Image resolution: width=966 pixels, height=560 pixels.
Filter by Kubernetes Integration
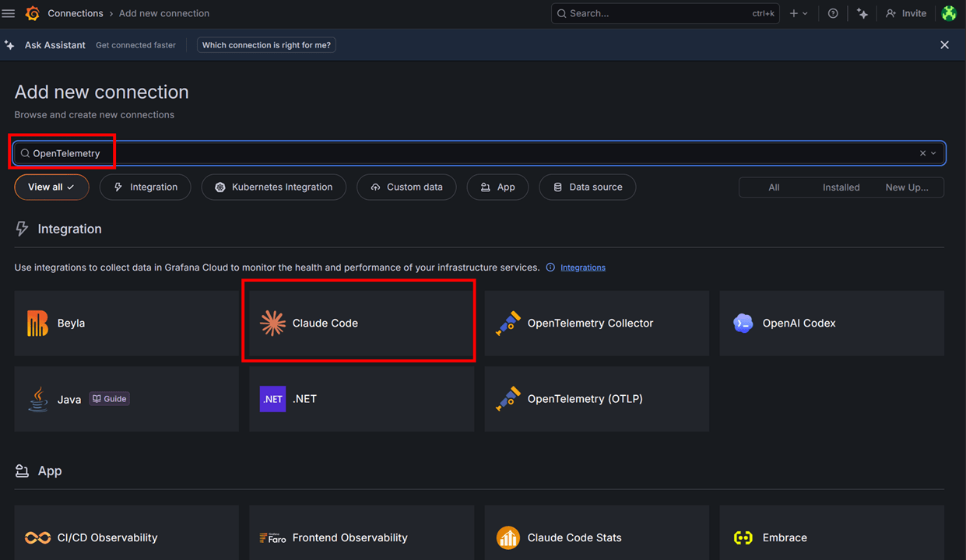tap(273, 187)
